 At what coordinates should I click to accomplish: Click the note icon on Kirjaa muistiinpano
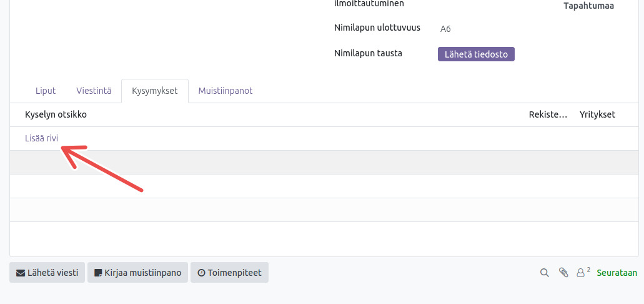[x=98, y=273]
